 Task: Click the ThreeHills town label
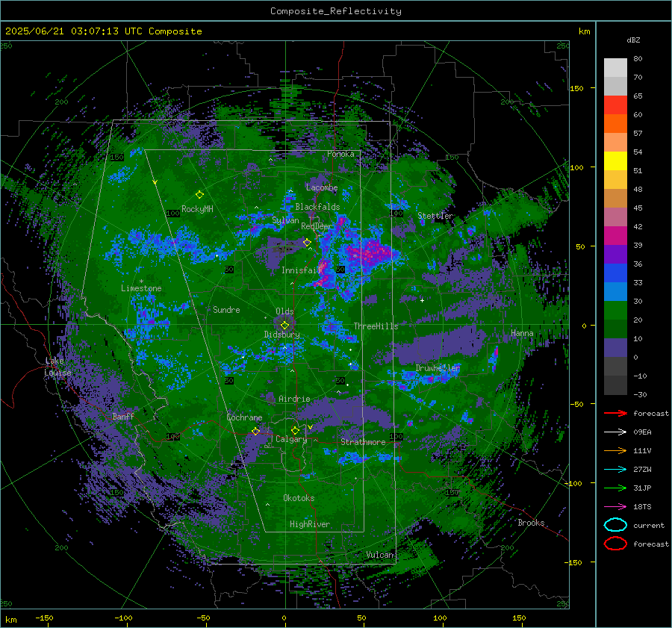(376, 326)
